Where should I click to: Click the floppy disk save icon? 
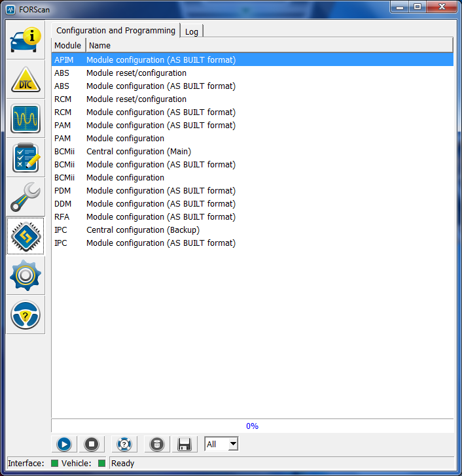point(185,445)
